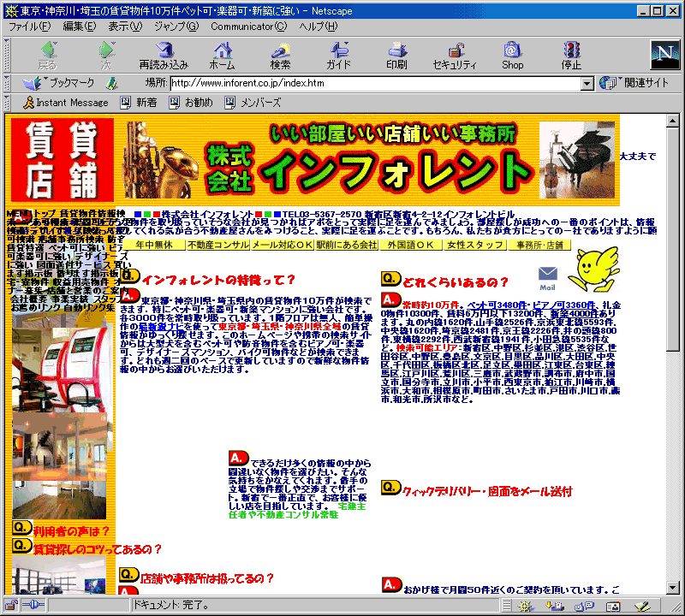685x616 pixels.
Task: Click the vertical scrollbar down arrow
Action: (x=673, y=588)
